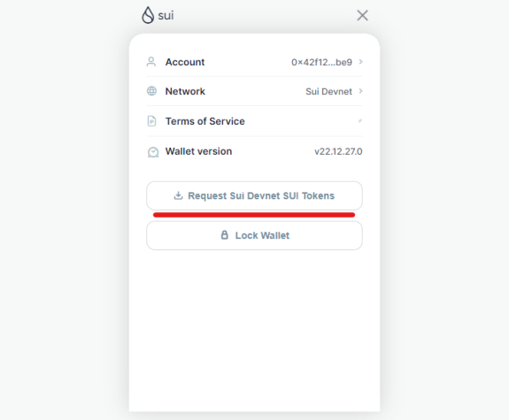Open the Account menu row

pos(254,62)
